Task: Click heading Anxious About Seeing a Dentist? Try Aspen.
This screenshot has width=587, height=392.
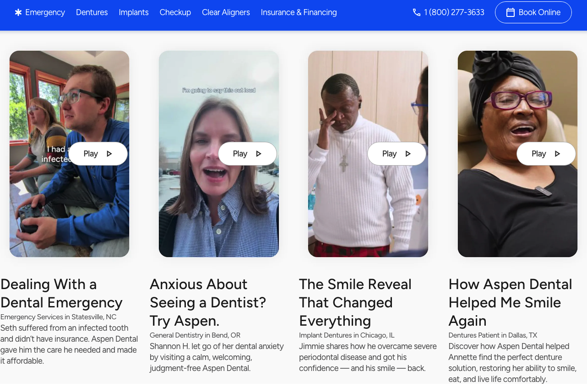Action: [x=208, y=302]
